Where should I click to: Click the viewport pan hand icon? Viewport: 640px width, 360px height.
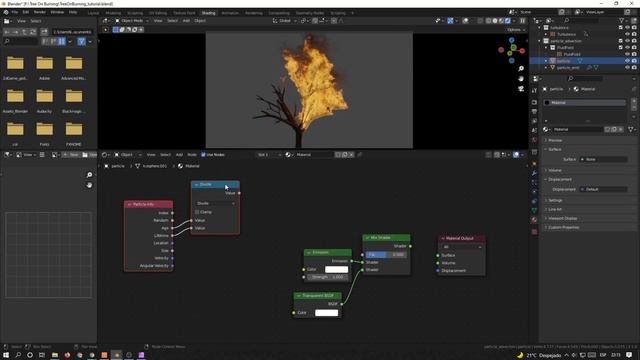[521, 78]
